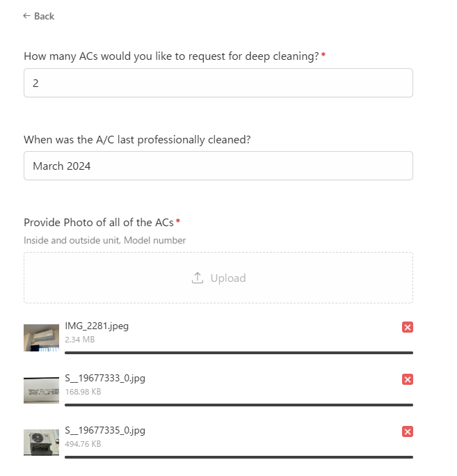Click the "How many ACs" question label

click(170, 56)
